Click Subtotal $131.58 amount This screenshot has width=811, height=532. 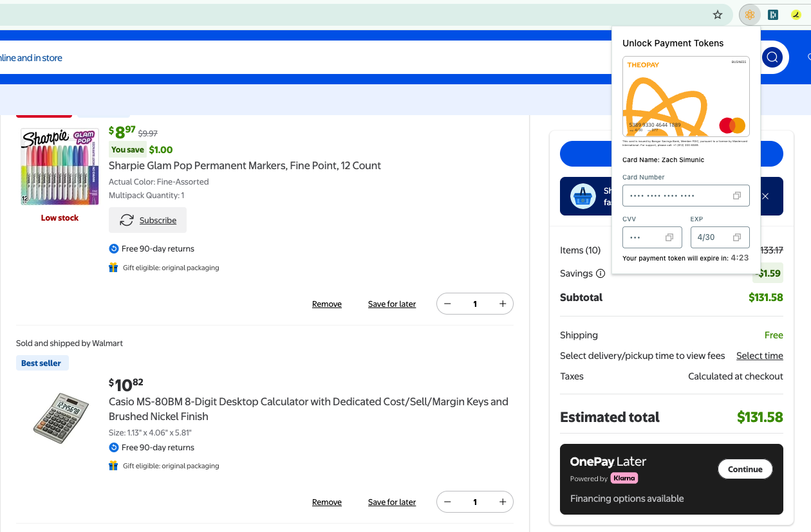point(766,297)
